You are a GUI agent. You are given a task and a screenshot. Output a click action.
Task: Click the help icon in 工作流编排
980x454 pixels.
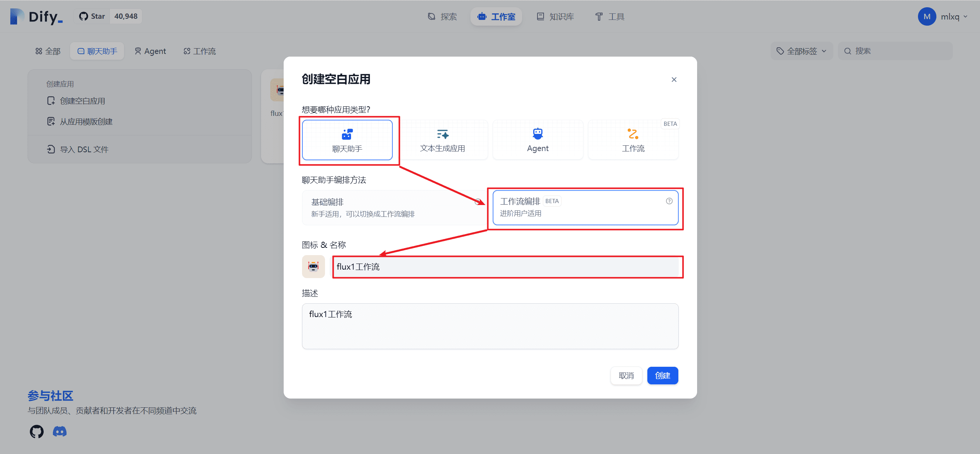[669, 201]
